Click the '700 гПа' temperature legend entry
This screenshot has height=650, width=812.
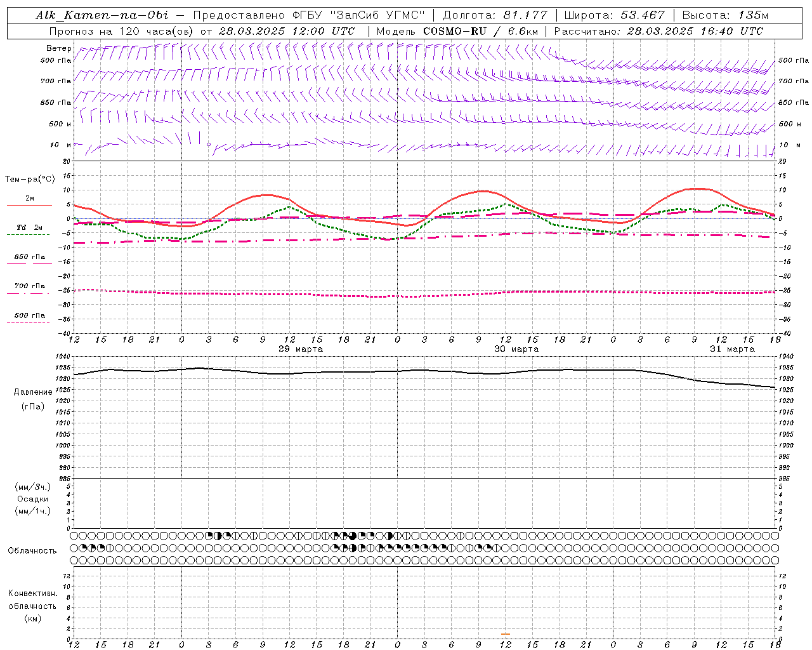pyautogui.click(x=30, y=286)
